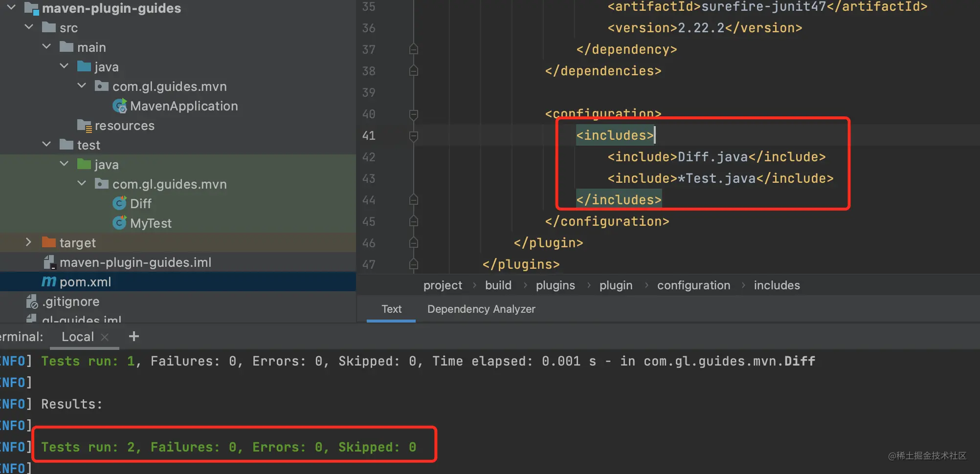980x474 pixels.
Task: Click fold marker at line 45
Action: point(413,221)
